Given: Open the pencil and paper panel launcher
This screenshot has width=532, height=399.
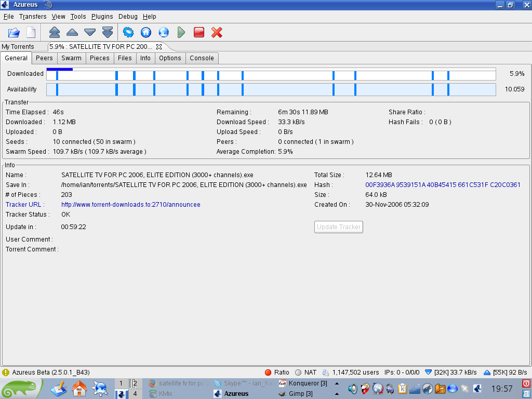Looking at the screenshot, I should (x=59, y=389).
